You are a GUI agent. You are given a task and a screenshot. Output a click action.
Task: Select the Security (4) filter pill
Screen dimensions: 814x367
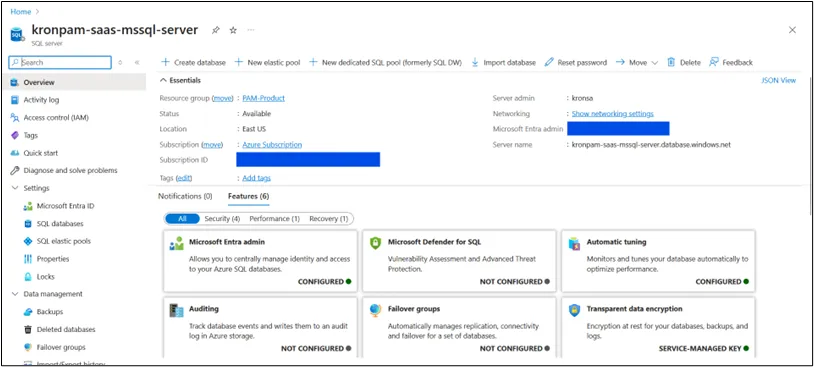(222, 219)
